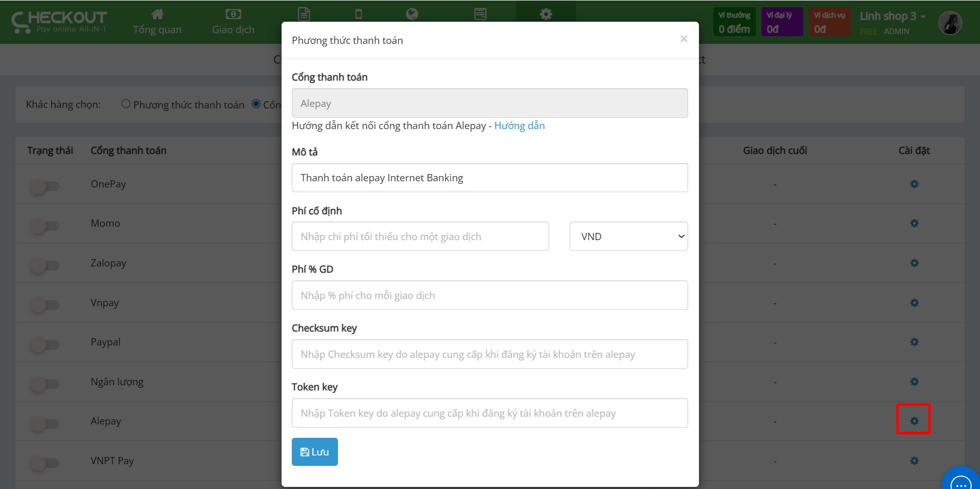Open the VND currency dropdown
This screenshot has height=489, width=980.
pos(629,236)
